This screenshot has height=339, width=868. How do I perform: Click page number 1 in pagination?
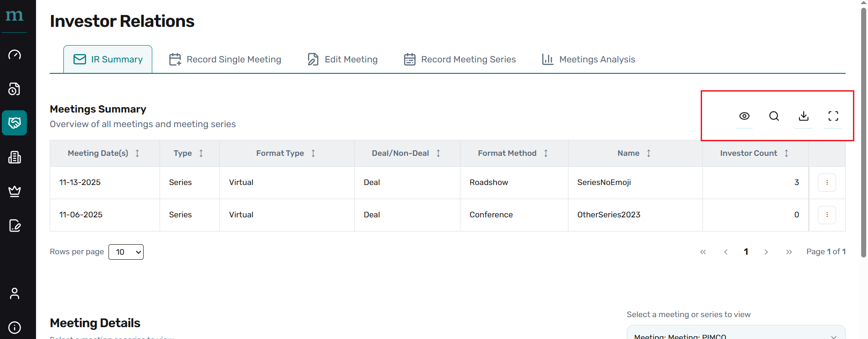[x=746, y=252]
